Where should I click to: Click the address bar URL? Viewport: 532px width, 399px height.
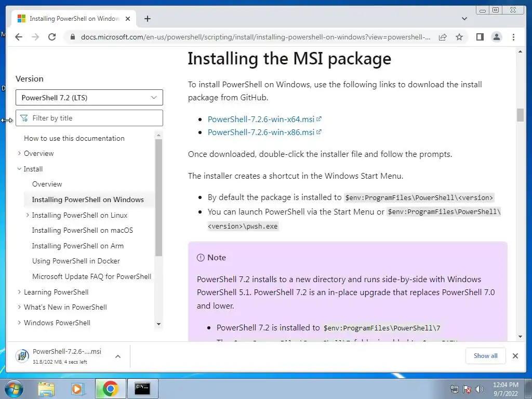[x=256, y=37]
